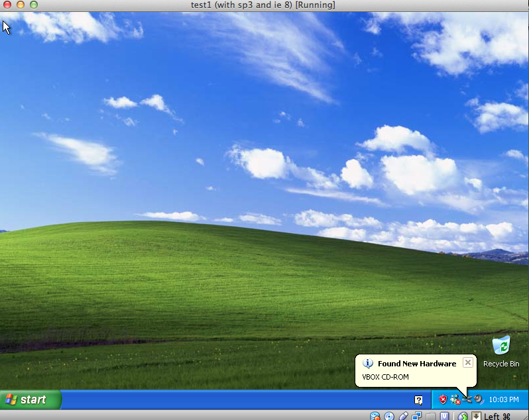Open VirtualBox USB devices indicator
Image resolution: width=529 pixels, height=420 pixels.
[x=403, y=416]
